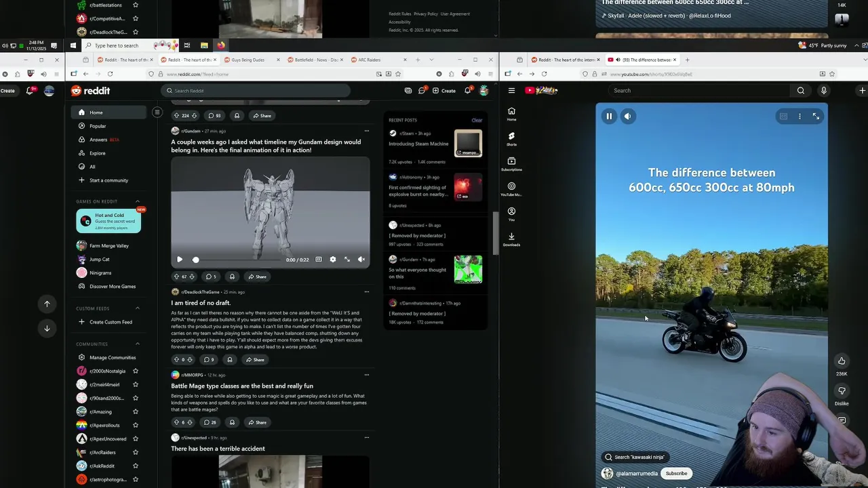Favorite r/AskReddit with its star

[136, 466]
